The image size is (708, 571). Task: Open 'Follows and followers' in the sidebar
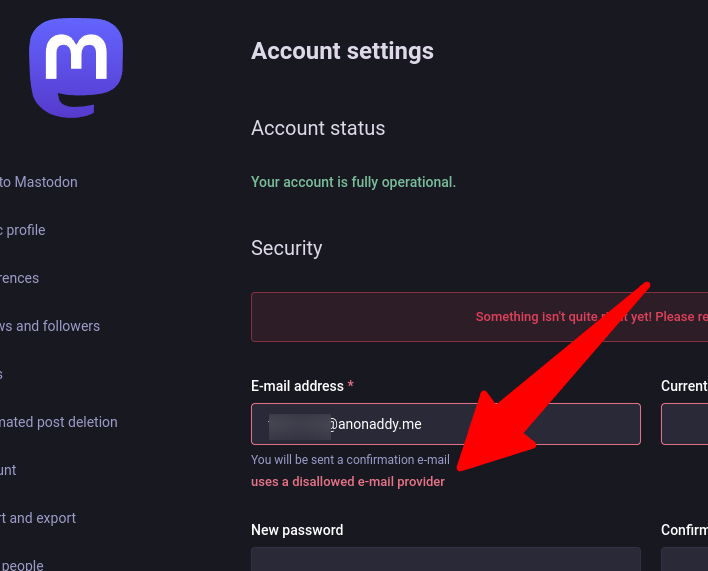click(x=50, y=326)
